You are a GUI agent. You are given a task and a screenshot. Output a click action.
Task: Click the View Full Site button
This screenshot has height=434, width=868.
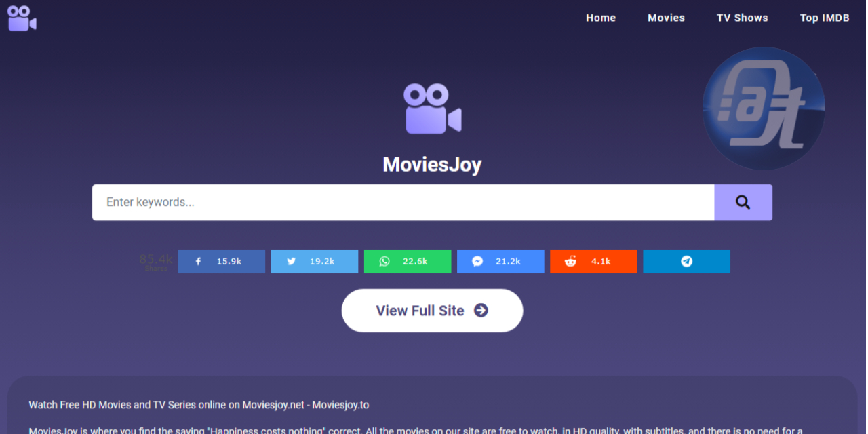432,311
